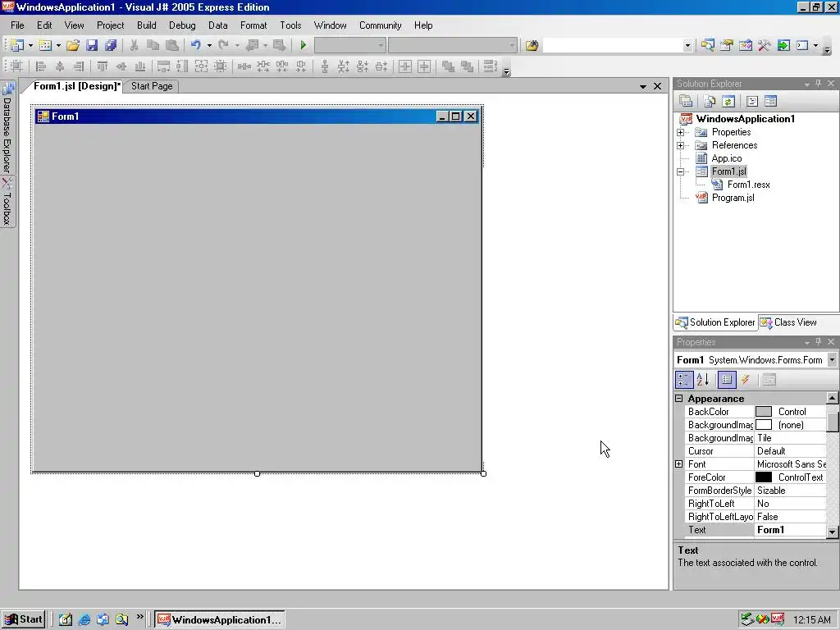Open the Community menu

click(x=381, y=25)
